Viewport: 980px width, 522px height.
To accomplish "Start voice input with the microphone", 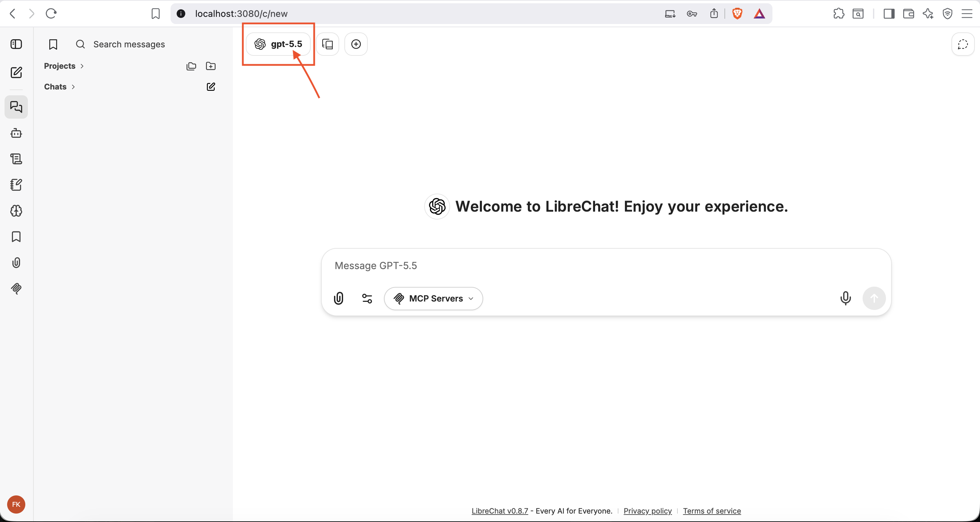I will pyautogui.click(x=845, y=298).
